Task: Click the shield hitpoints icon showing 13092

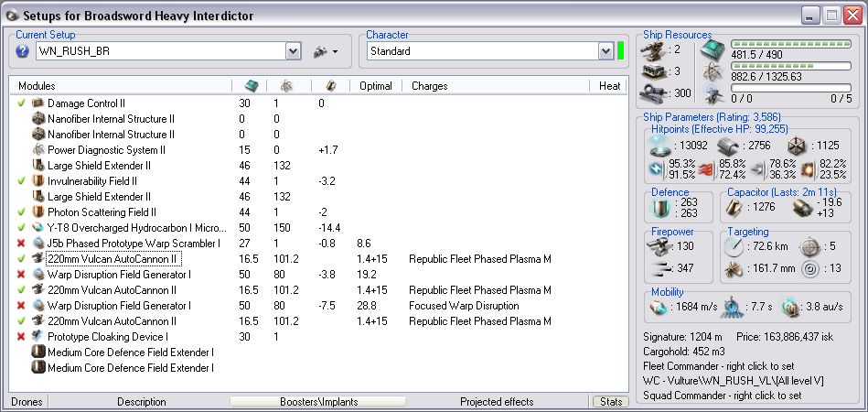Action: click(659, 146)
